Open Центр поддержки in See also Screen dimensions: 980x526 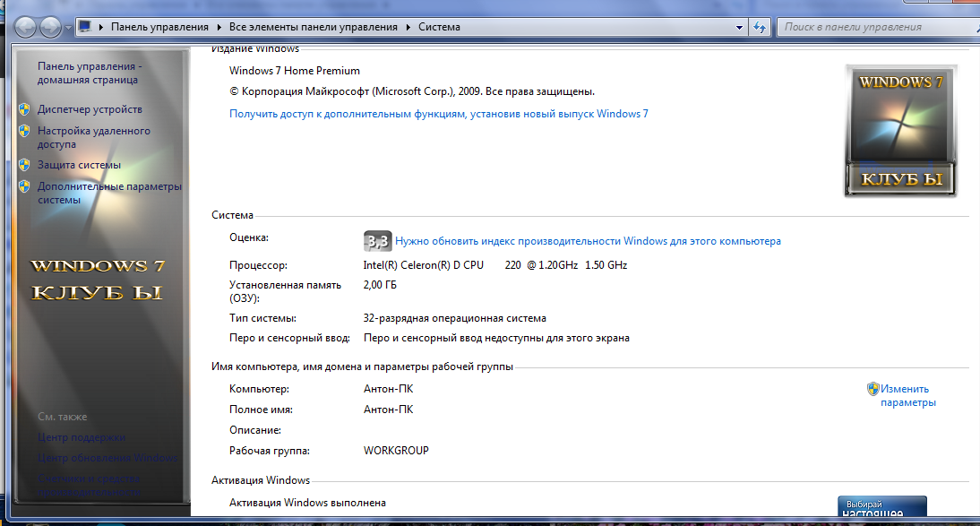82,437
